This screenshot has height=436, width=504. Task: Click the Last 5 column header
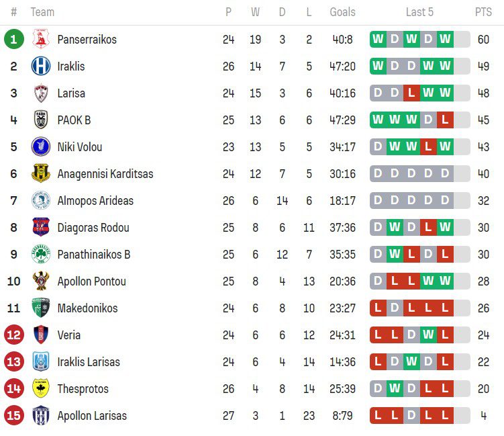[x=419, y=12]
